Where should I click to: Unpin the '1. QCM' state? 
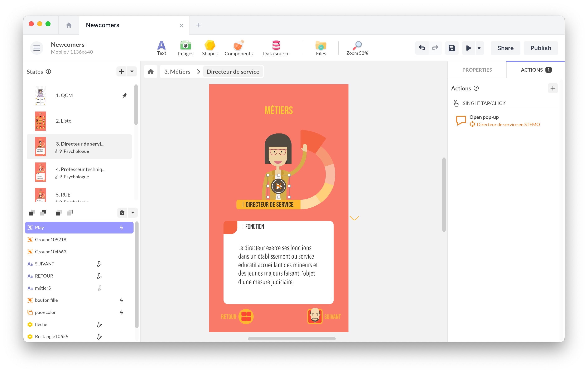124,95
